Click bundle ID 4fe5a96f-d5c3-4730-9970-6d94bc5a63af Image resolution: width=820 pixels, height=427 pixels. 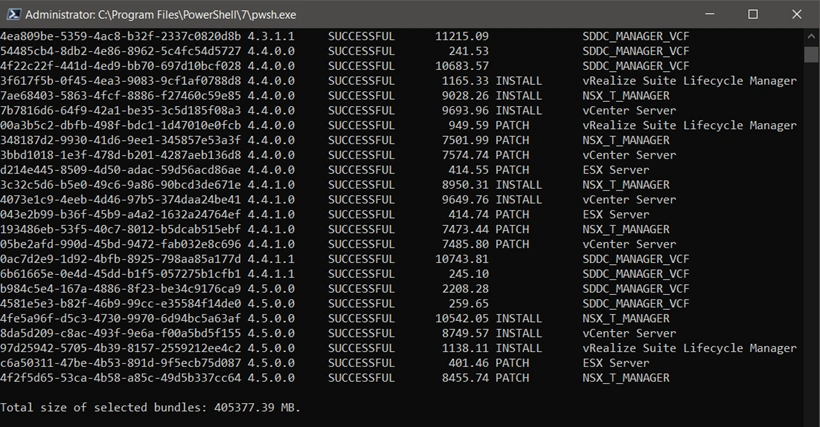click(121, 318)
